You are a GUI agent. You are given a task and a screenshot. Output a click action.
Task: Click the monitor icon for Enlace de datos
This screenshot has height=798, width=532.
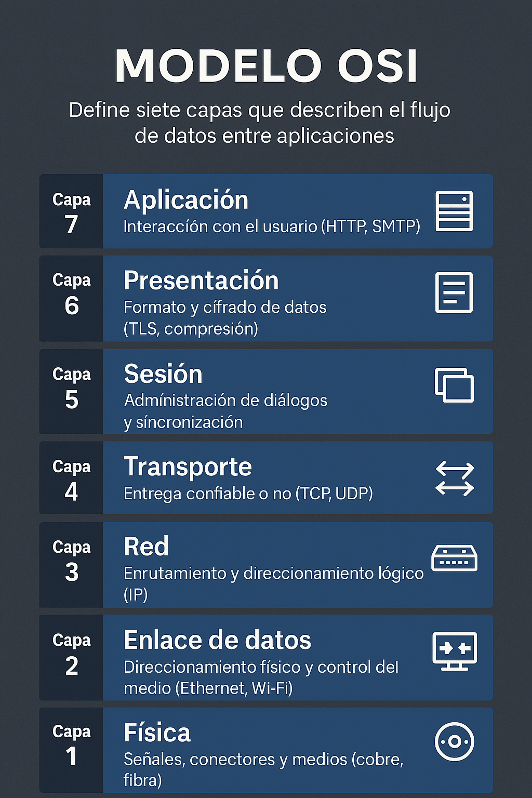click(x=455, y=651)
